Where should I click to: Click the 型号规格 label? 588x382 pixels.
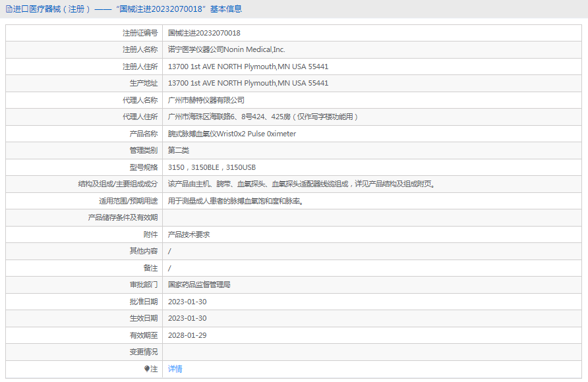coord(144,167)
